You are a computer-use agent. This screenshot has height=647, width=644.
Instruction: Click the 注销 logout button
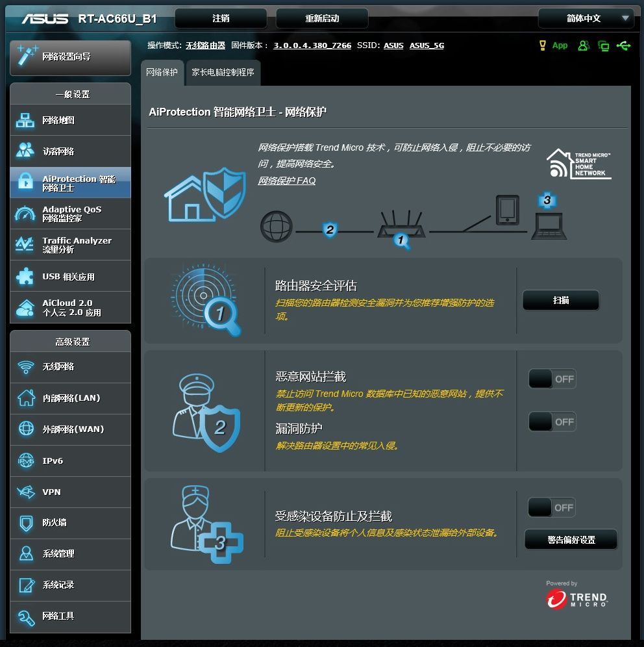point(221,19)
